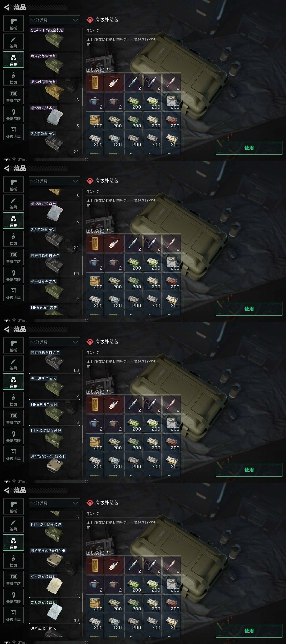The image size is (286, 644).
Task: Choose the yellow 标准维修套装包 crate with label
Action: click(x=55, y=91)
